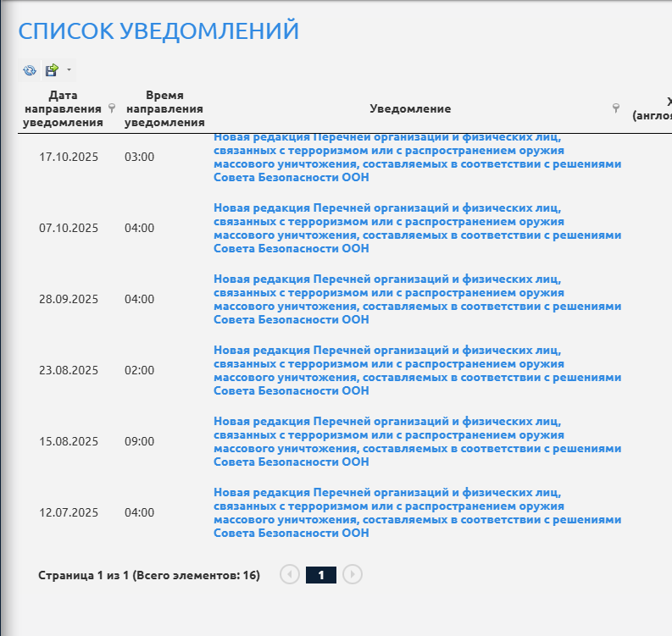Viewport: 672px width, 636px height.
Task: Sort by Дата направления уведомления header
Action: click(x=63, y=108)
